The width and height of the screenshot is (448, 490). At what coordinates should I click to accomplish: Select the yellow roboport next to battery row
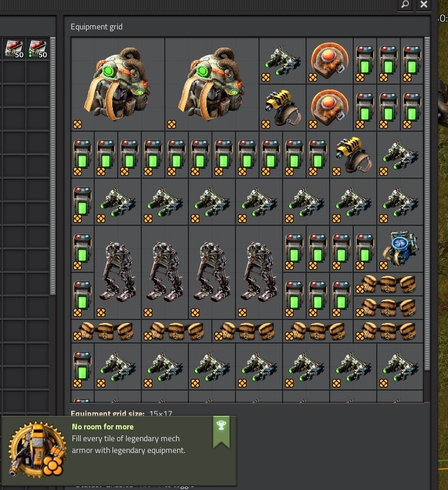tap(353, 155)
